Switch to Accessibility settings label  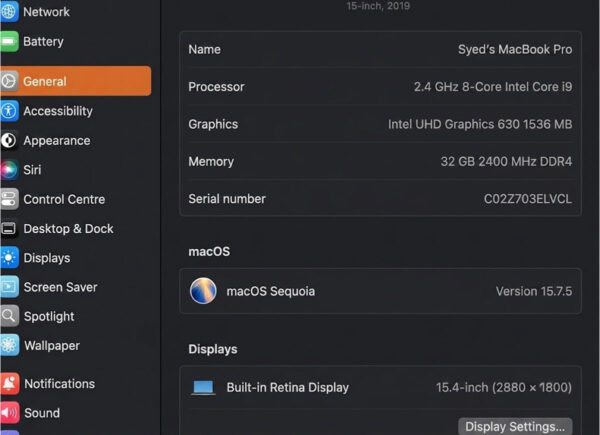point(58,111)
